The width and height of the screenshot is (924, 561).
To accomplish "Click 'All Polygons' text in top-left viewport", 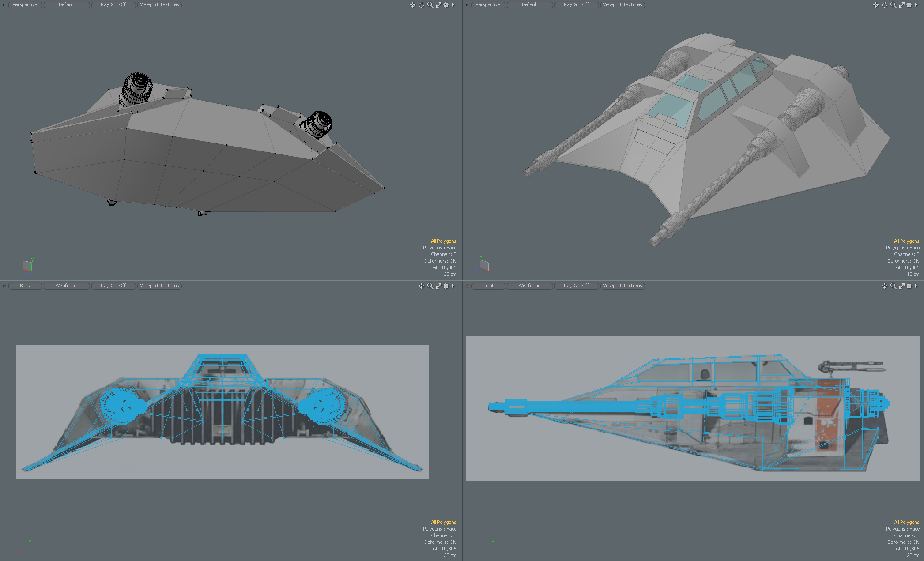I will click(x=443, y=241).
